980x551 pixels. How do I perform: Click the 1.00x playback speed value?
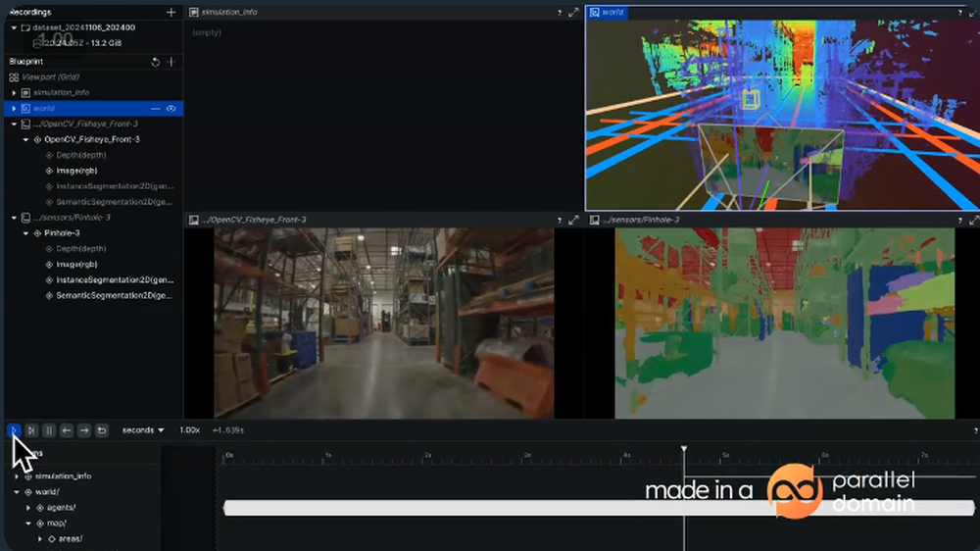tap(189, 430)
